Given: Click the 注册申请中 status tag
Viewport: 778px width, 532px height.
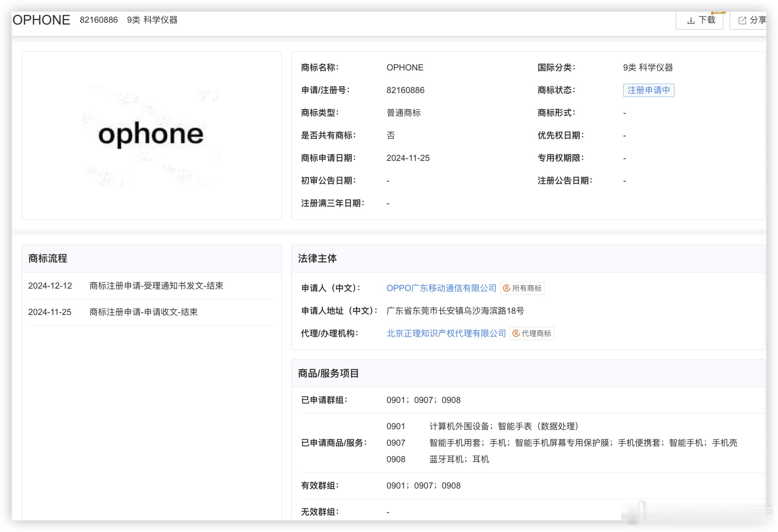Looking at the screenshot, I should pyautogui.click(x=648, y=90).
